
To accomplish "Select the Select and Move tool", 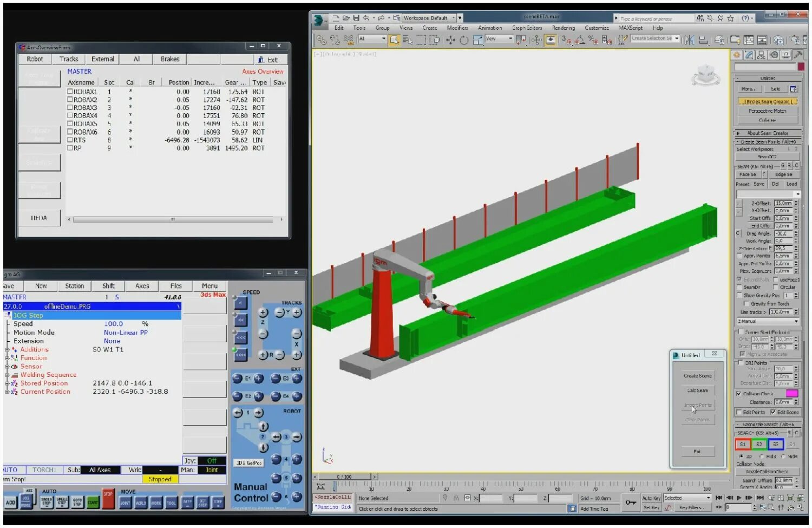I will (x=450, y=40).
